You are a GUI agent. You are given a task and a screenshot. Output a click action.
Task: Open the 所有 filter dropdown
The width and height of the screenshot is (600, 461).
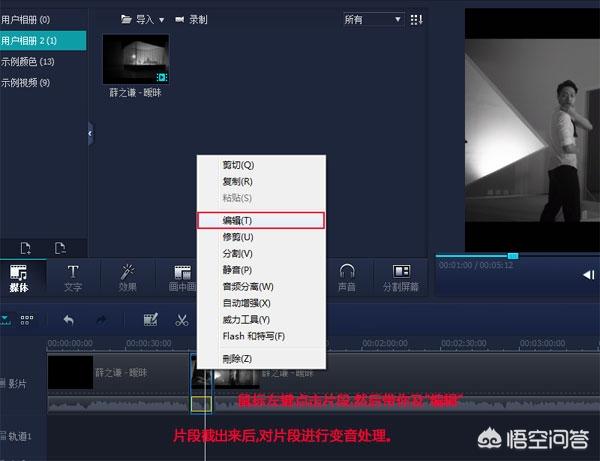point(373,19)
